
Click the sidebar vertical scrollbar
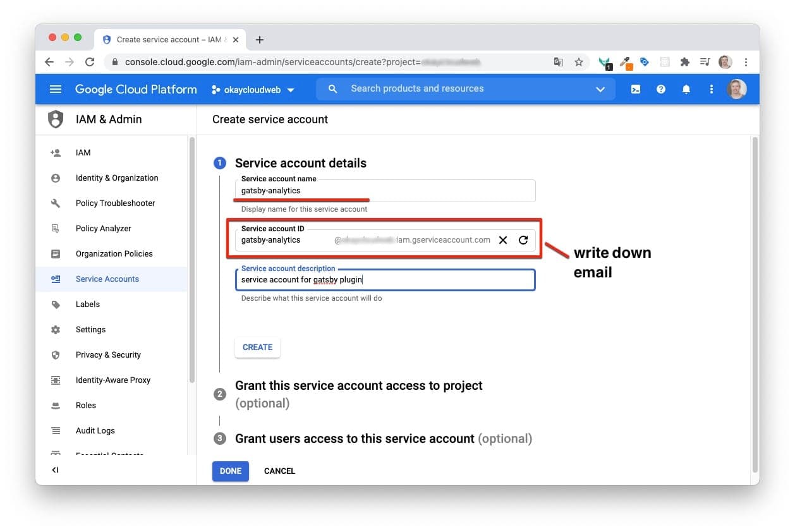click(192, 260)
